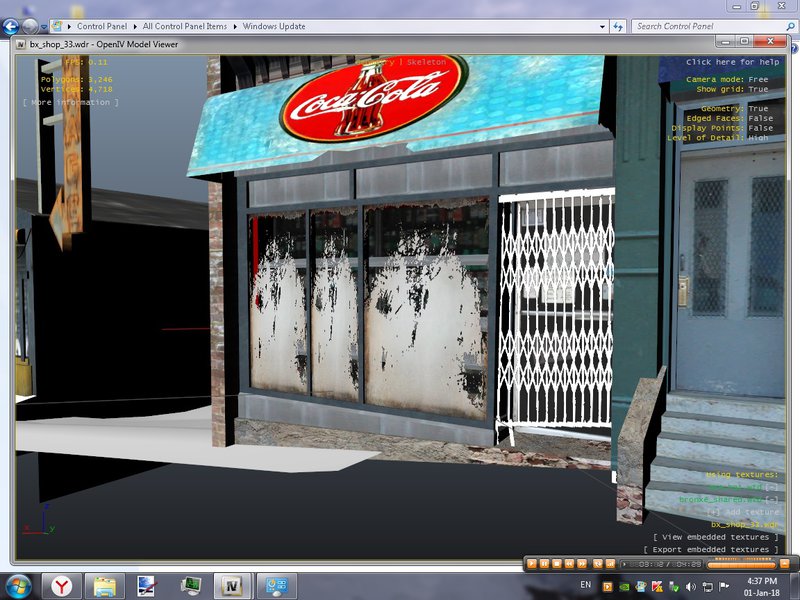Click the Polygons: 3,246 readout
The height and width of the screenshot is (600, 800).
pyautogui.click(x=77, y=79)
